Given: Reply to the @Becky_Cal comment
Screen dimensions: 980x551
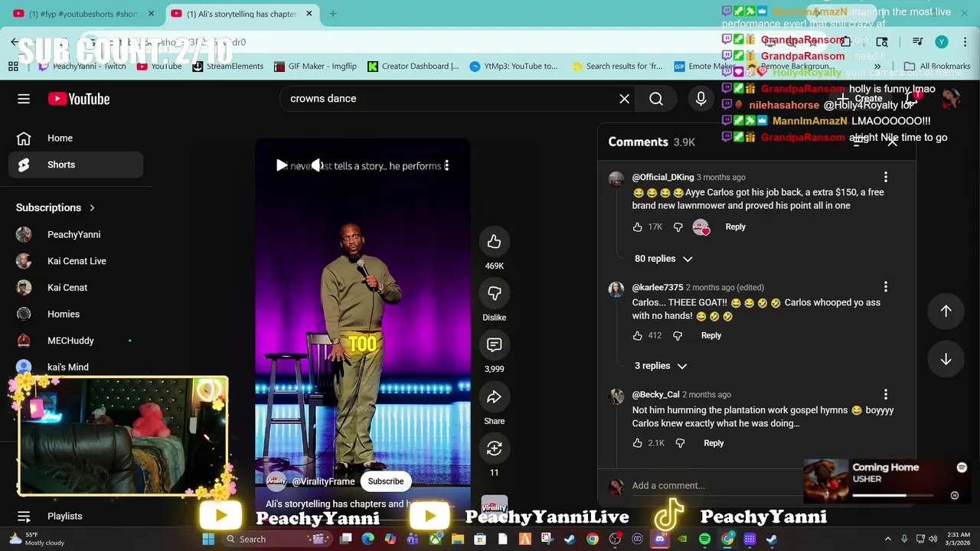Looking at the screenshot, I should point(714,443).
